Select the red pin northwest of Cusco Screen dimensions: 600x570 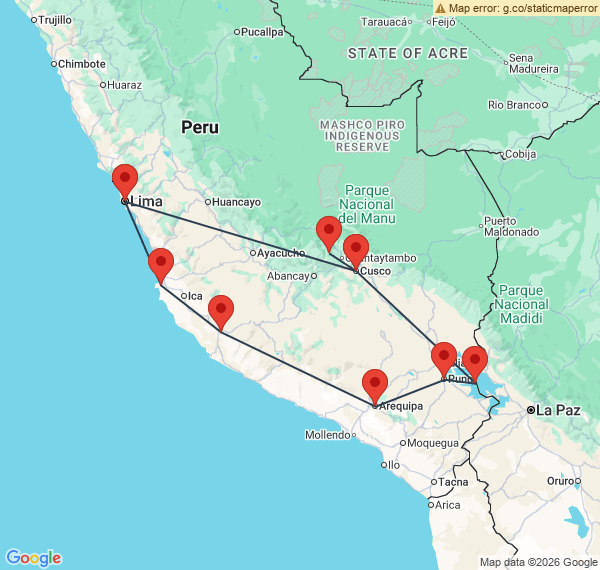coord(328,233)
